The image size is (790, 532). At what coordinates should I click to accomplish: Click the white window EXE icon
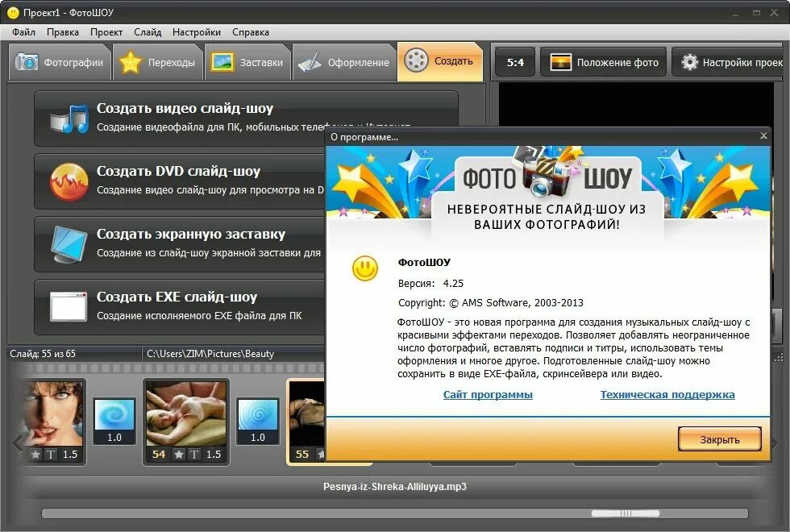(69, 306)
